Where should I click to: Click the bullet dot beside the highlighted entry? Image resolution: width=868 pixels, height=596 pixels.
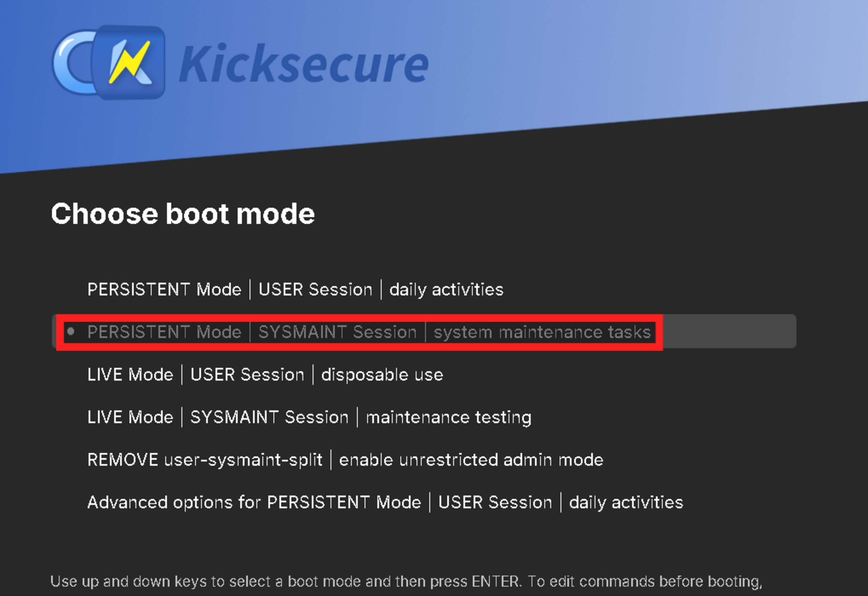point(71,331)
